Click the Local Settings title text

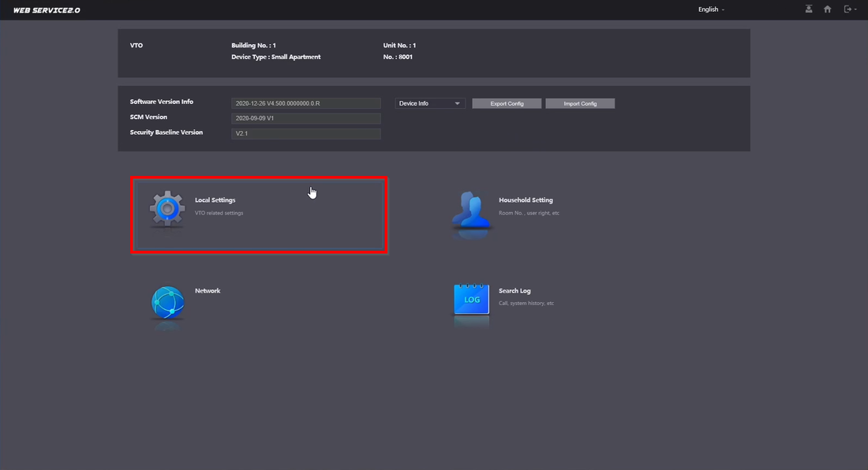pos(215,200)
